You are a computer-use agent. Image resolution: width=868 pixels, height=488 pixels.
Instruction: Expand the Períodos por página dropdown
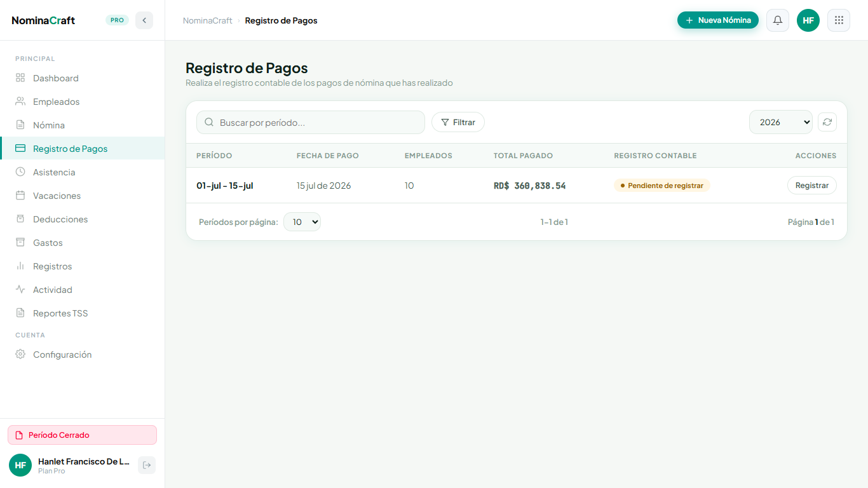click(302, 222)
